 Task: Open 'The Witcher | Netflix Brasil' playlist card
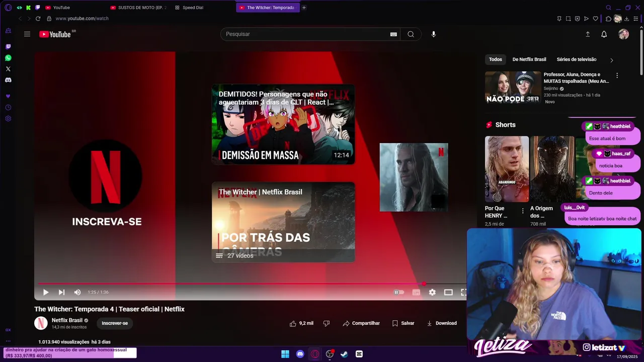pos(283,222)
